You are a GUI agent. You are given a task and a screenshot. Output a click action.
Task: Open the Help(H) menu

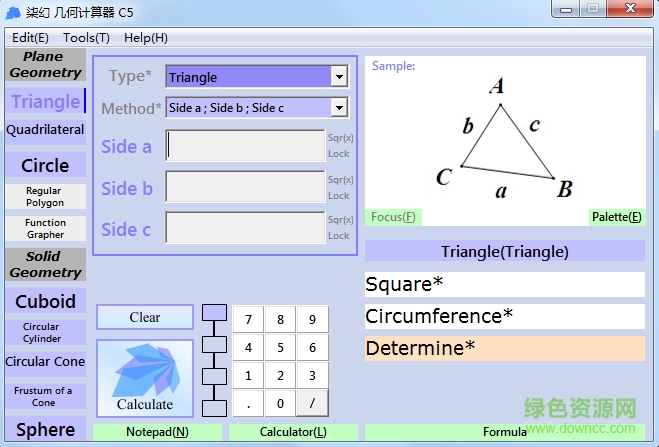tap(146, 38)
